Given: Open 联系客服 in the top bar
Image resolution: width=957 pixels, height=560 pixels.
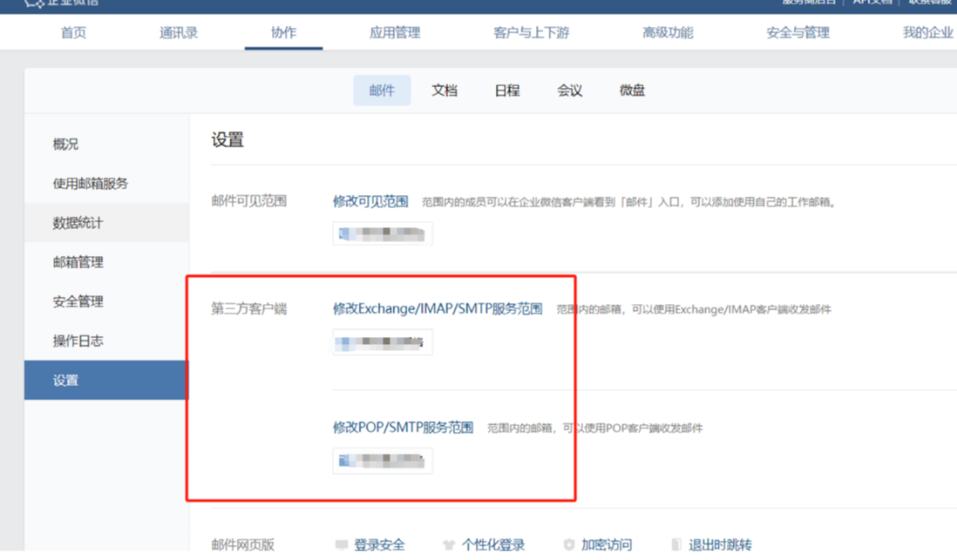Looking at the screenshot, I should point(930,3).
